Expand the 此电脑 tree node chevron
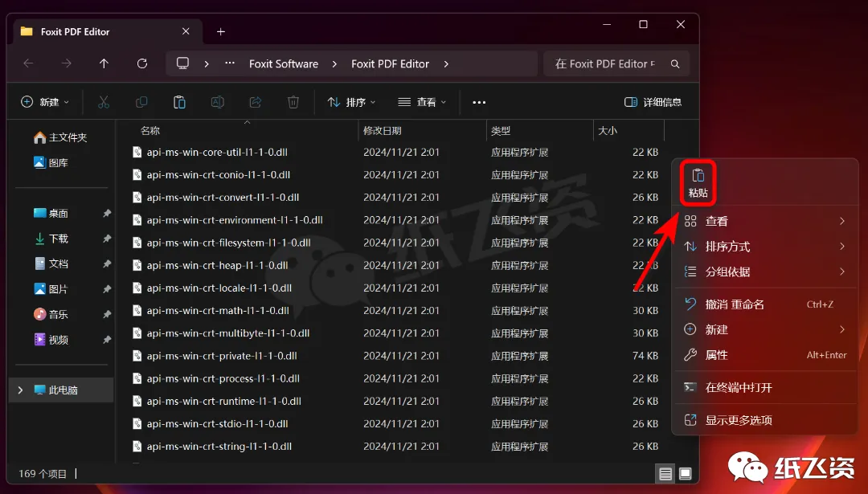 tap(20, 390)
